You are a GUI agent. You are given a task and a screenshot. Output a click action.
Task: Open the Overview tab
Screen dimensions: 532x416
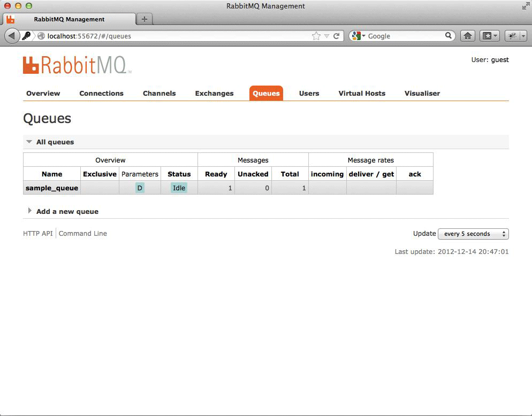pos(43,93)
